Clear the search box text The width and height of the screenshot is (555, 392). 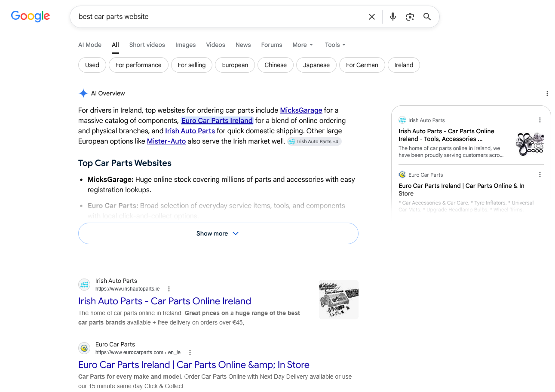point(372,17)
